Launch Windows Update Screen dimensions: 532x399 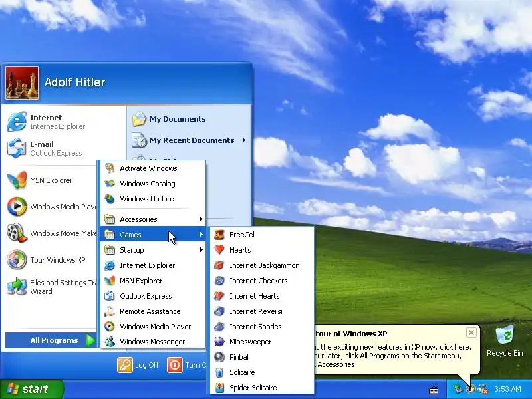coord(153,199)
